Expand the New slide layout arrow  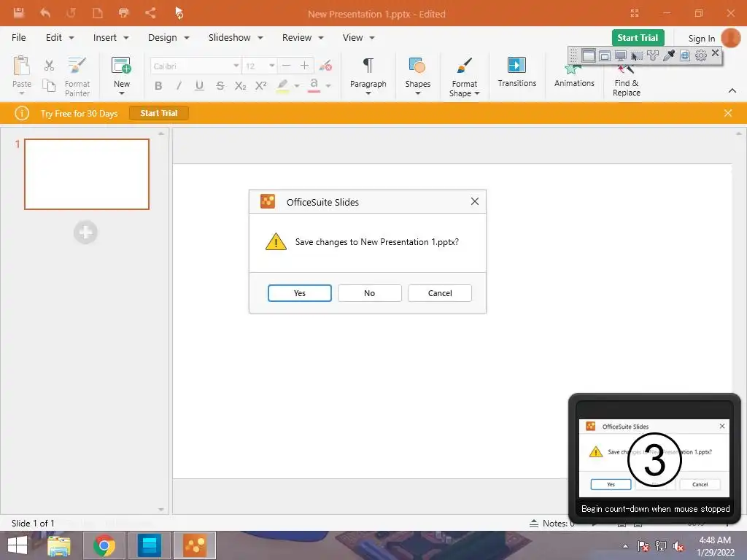coord(122,93)
